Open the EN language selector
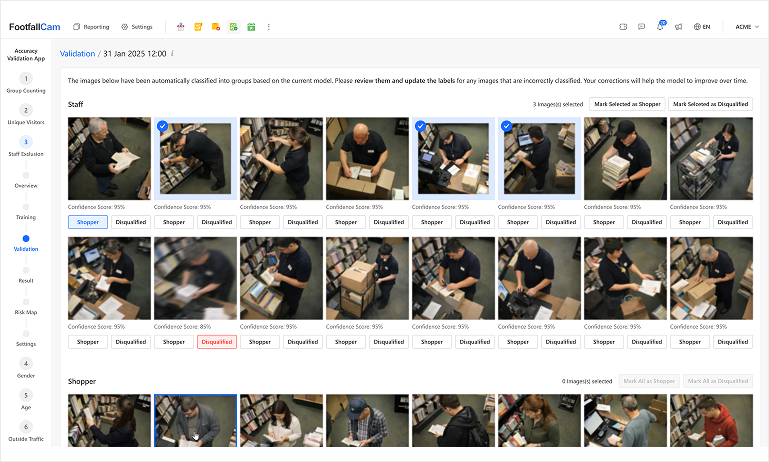769x462 pixels. (x=702, y=27)
